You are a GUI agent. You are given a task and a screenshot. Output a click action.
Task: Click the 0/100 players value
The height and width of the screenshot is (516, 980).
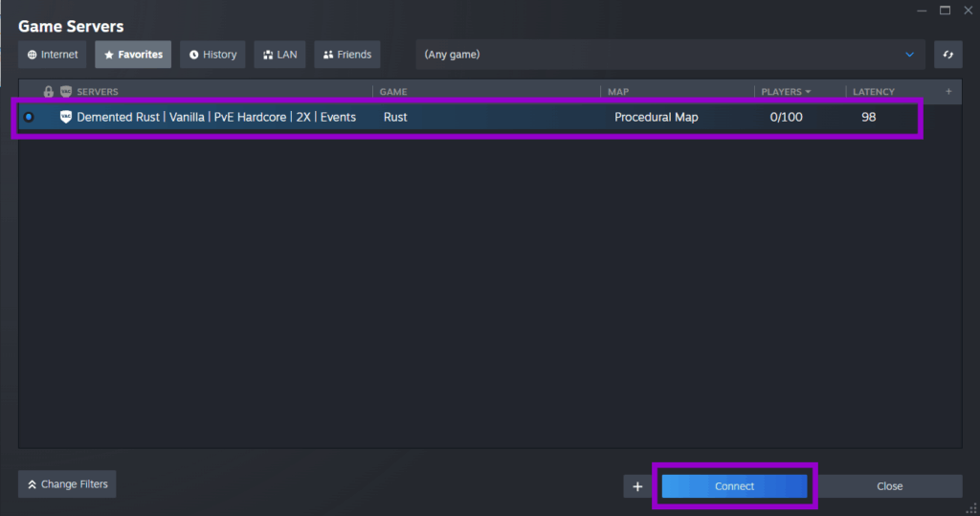pos(787,117)
